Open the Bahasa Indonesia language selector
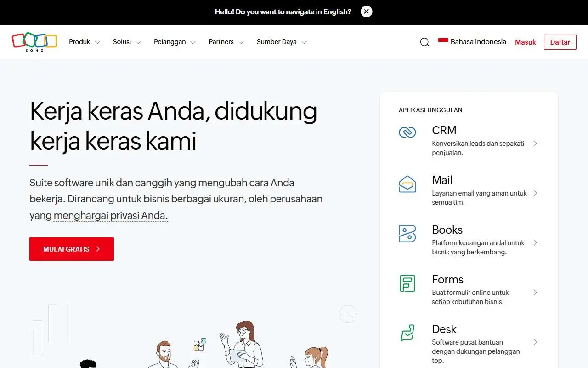This screenshot has width=588, height=368. (x=472, y=42)
